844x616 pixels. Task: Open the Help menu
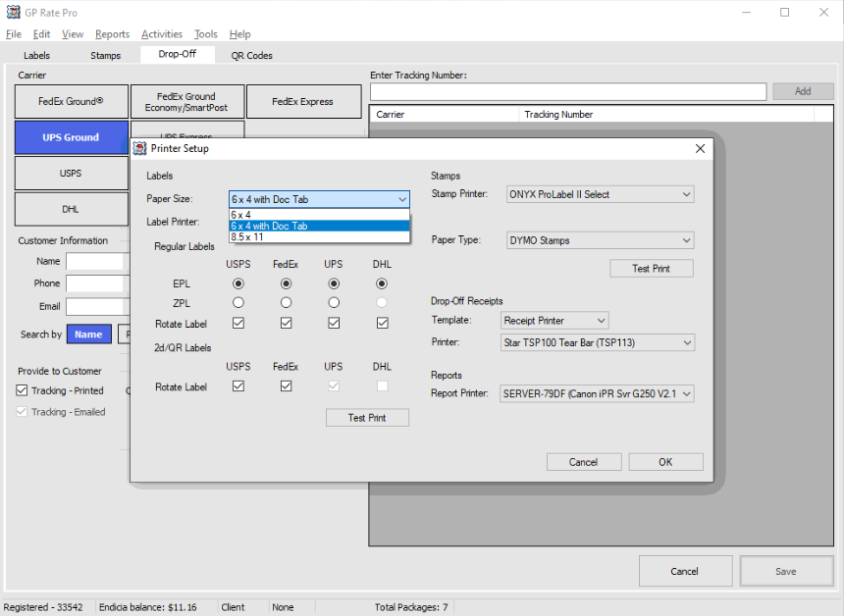[x=239, y=34]
